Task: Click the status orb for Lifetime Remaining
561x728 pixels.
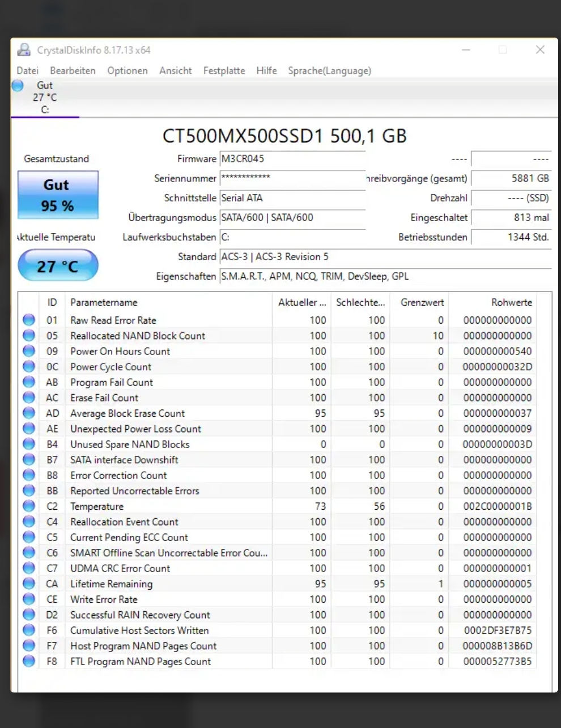Action: (x=29, y=583)
